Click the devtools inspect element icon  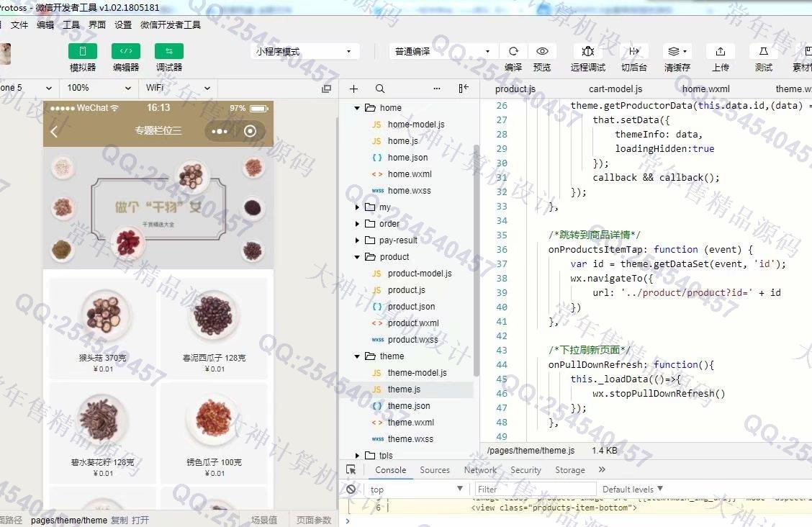(351, 470)
